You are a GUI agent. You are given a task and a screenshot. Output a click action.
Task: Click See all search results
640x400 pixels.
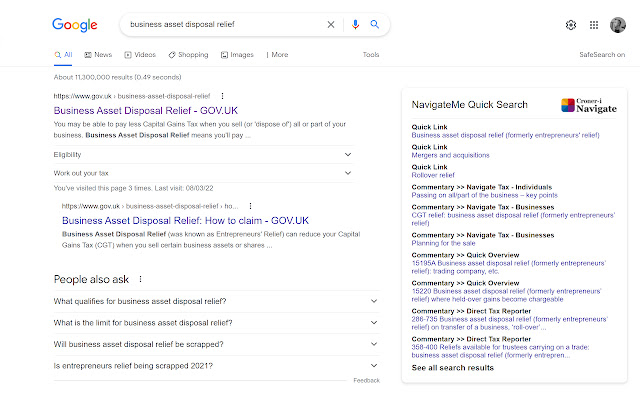click(453, 368)
